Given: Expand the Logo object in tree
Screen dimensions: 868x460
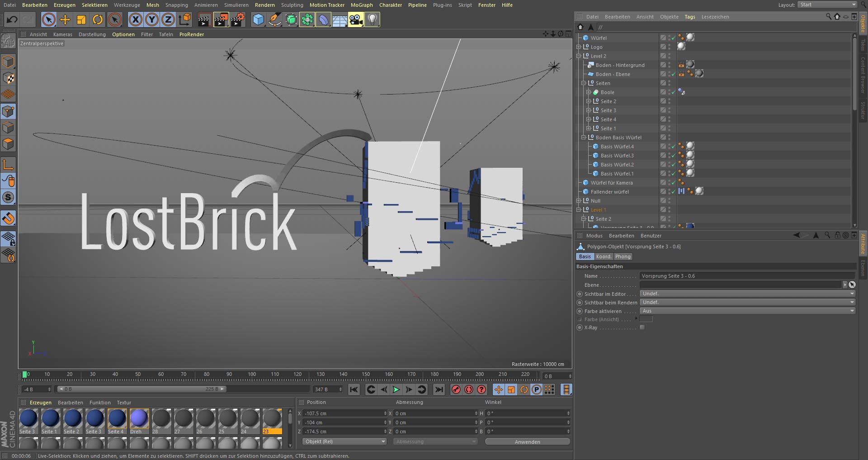Looking at the screenshot, I should [x=579, y=47].
